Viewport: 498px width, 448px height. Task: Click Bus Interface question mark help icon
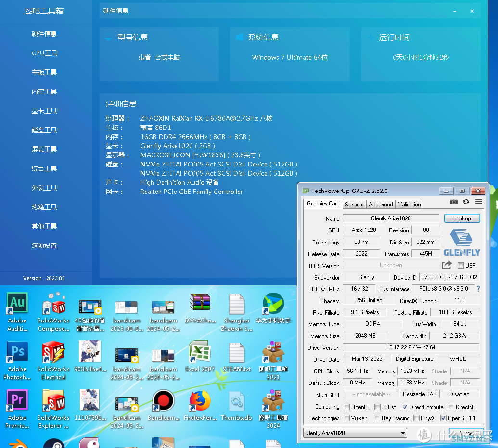(478, 289)
